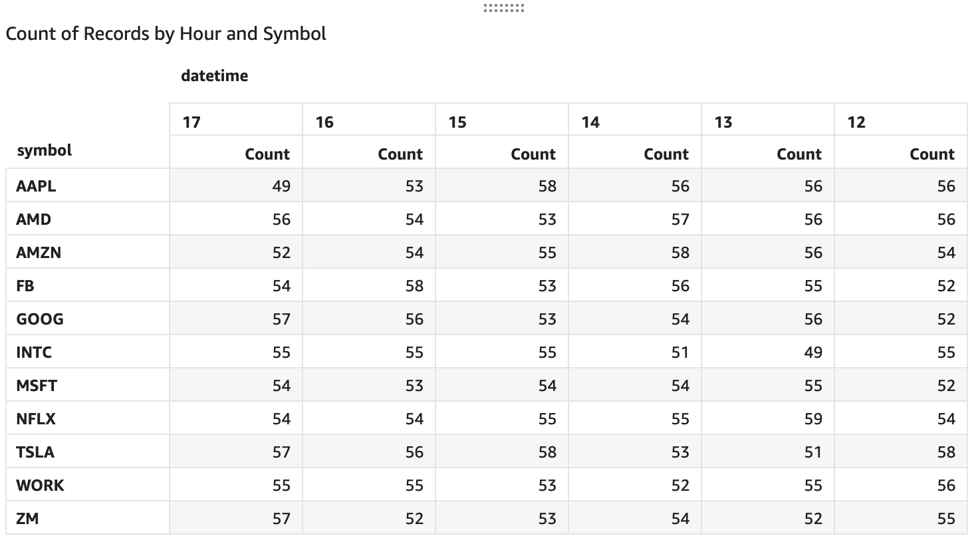Screen dimensions: 980x552
Task: Click the hour 13 column header
Action: point(723,122)
